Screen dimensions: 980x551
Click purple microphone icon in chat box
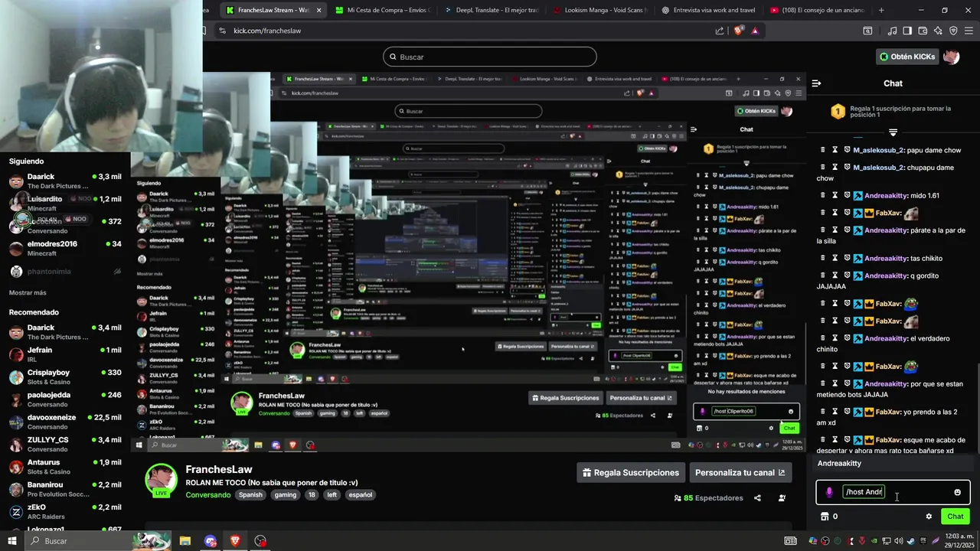(829, 492)
